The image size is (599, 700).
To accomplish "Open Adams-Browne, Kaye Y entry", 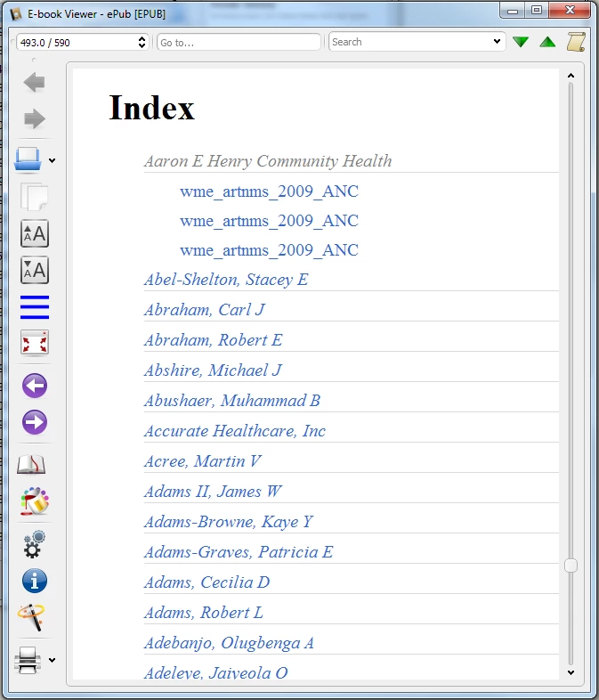I will [x=229, y=522].
